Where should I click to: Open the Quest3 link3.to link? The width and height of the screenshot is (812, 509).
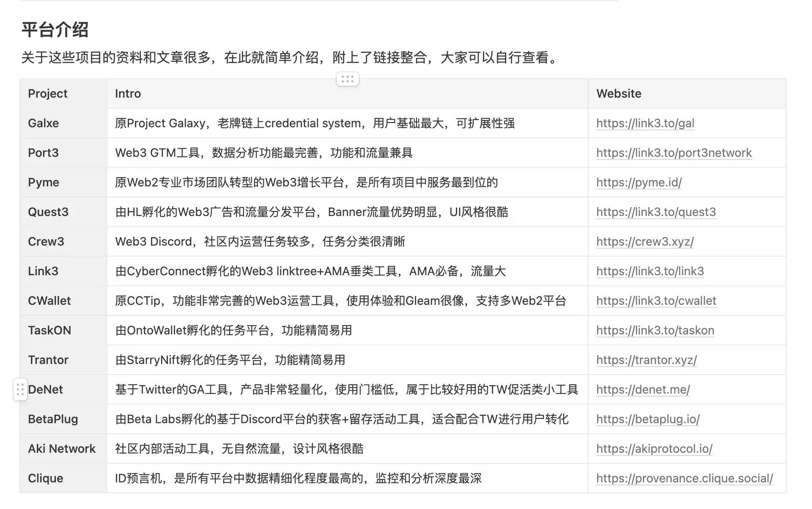656,212
